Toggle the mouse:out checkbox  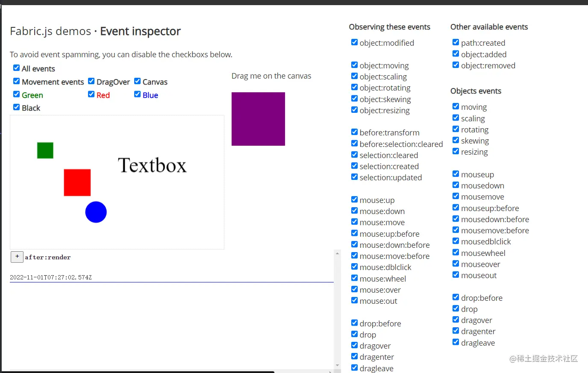(x=354, y=300)
